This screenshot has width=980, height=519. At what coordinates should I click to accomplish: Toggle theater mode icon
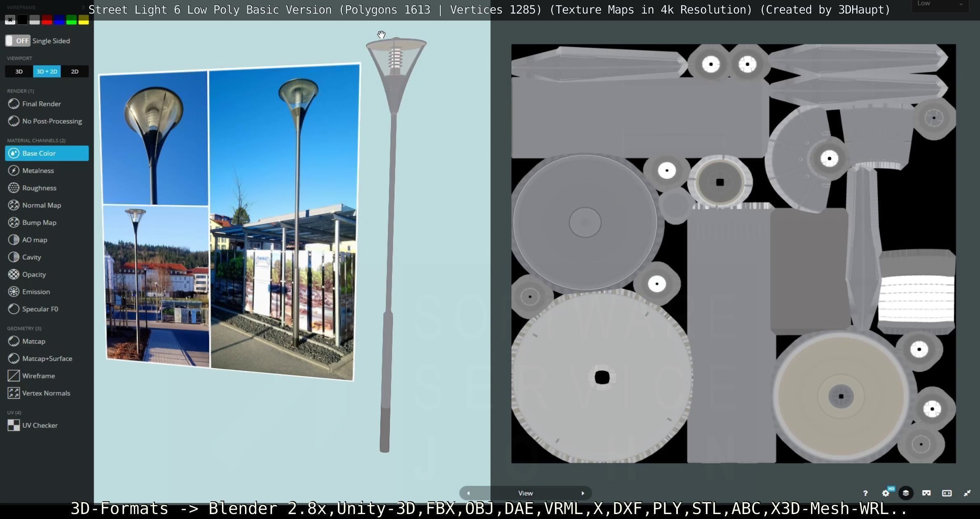947,493
